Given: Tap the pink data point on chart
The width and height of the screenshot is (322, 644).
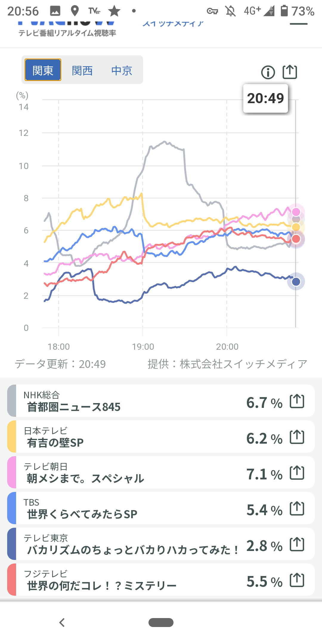Looking at the screenshot, I should pyautogui.click(x=296, y=212).
